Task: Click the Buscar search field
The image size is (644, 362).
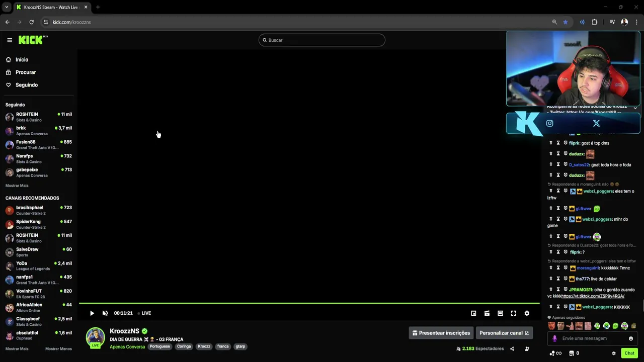Action: 322,40
